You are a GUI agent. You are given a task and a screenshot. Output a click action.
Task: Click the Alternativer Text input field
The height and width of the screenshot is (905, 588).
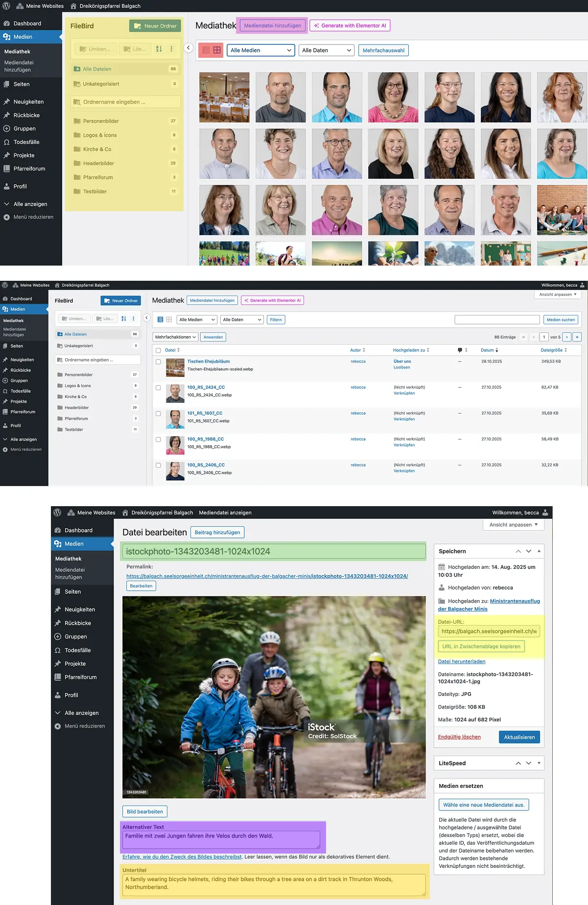(x=221, y=839)
